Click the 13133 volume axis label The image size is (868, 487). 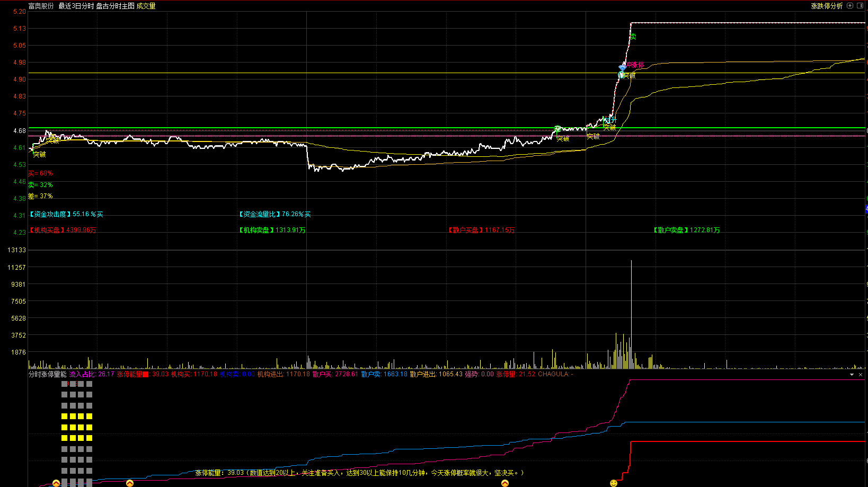[16, 250]
